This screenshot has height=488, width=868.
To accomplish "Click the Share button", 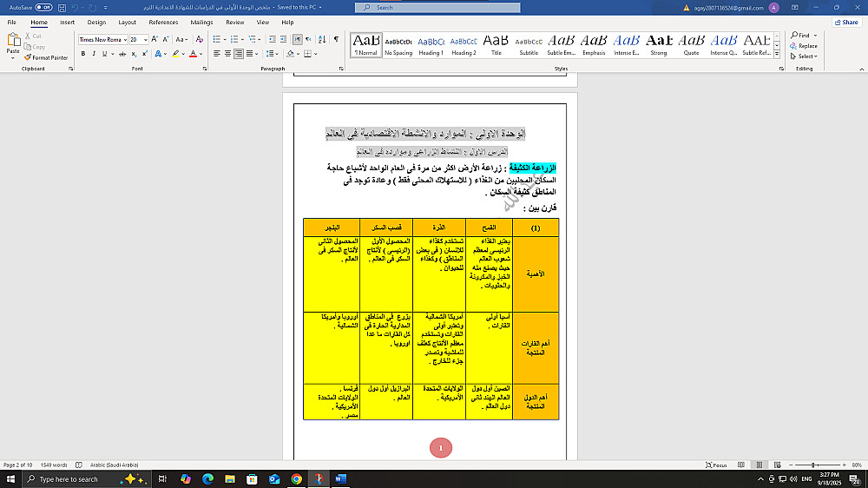I will click(x=846, y=23).
